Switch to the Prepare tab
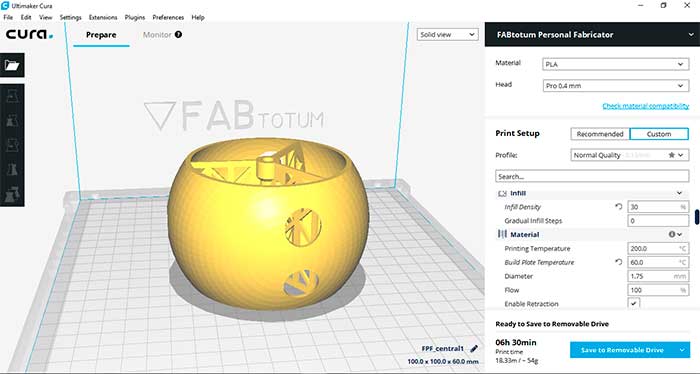The height and width of the screenshot is (374, 700). 101,35
